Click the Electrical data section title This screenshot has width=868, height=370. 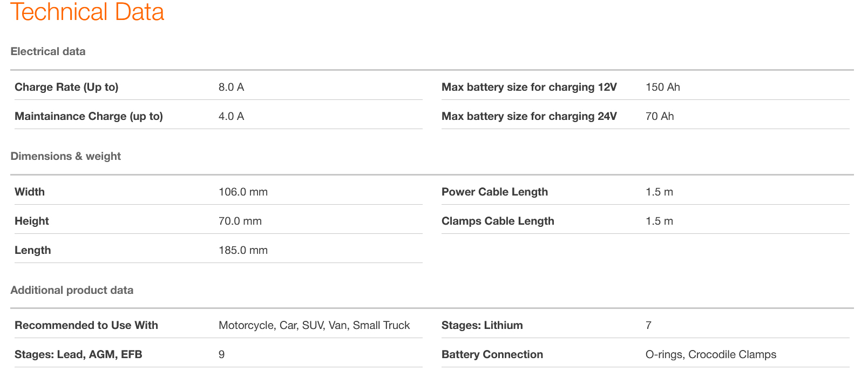48,51
